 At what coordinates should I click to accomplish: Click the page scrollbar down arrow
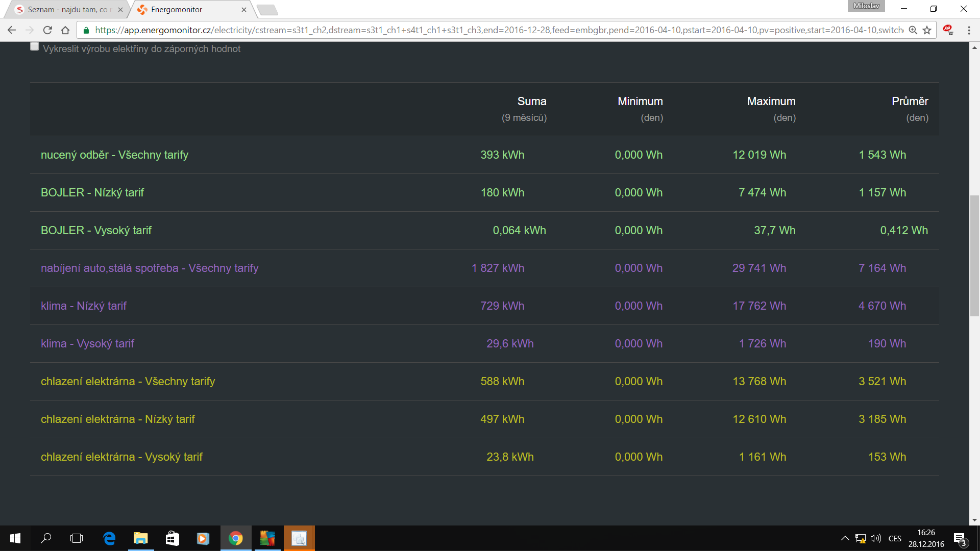(974, 520)
